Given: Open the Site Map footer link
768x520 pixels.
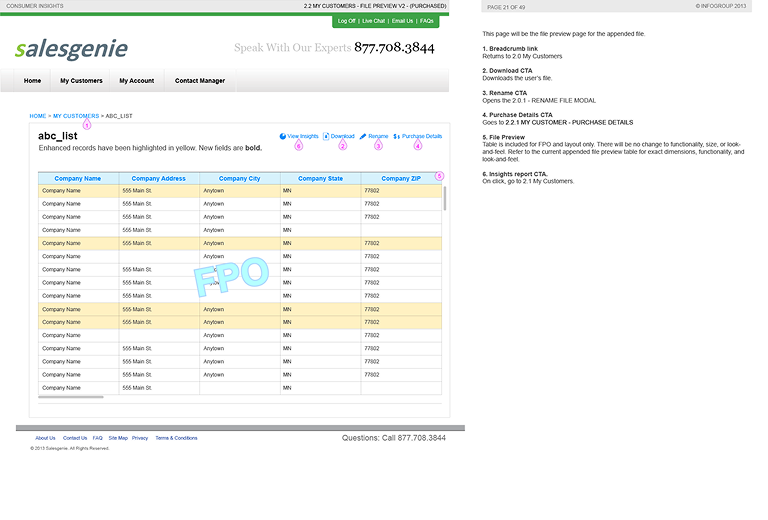Looking at the screenshot, I should (x=118, y=438).
